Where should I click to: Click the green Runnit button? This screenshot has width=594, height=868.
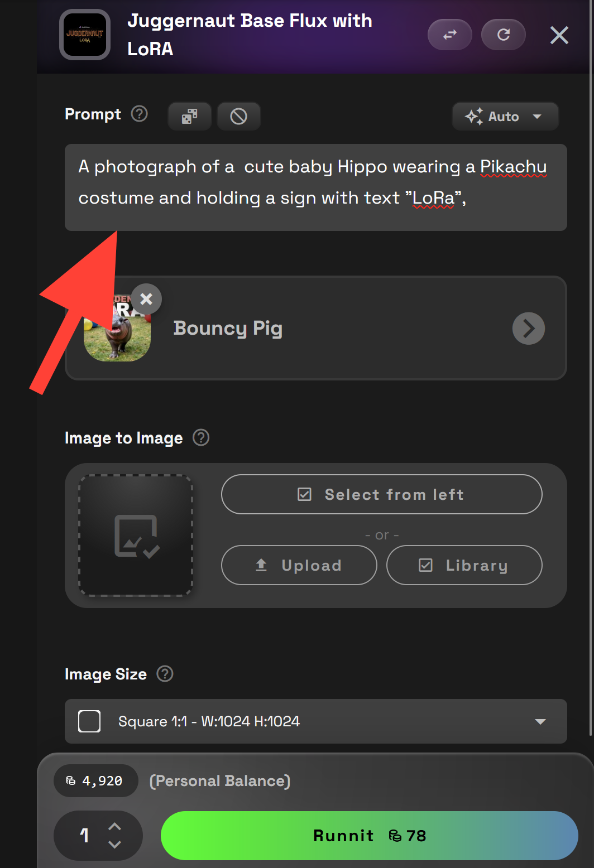[369, 836]
